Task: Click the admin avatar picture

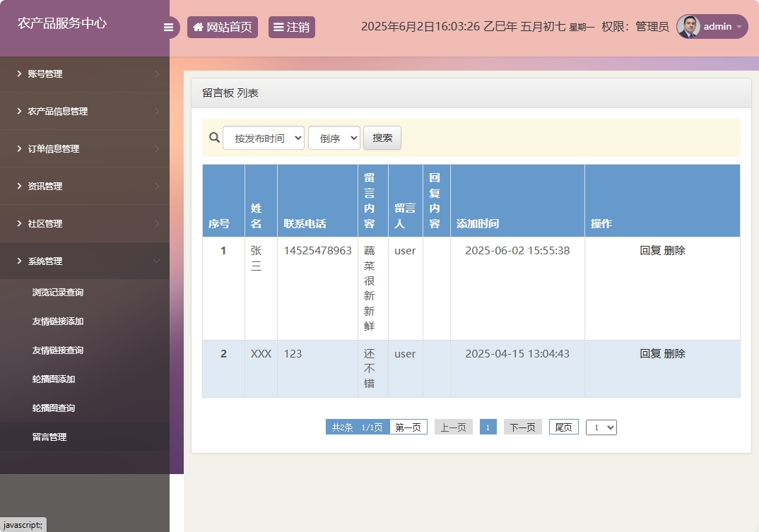Action: point(687,27)
